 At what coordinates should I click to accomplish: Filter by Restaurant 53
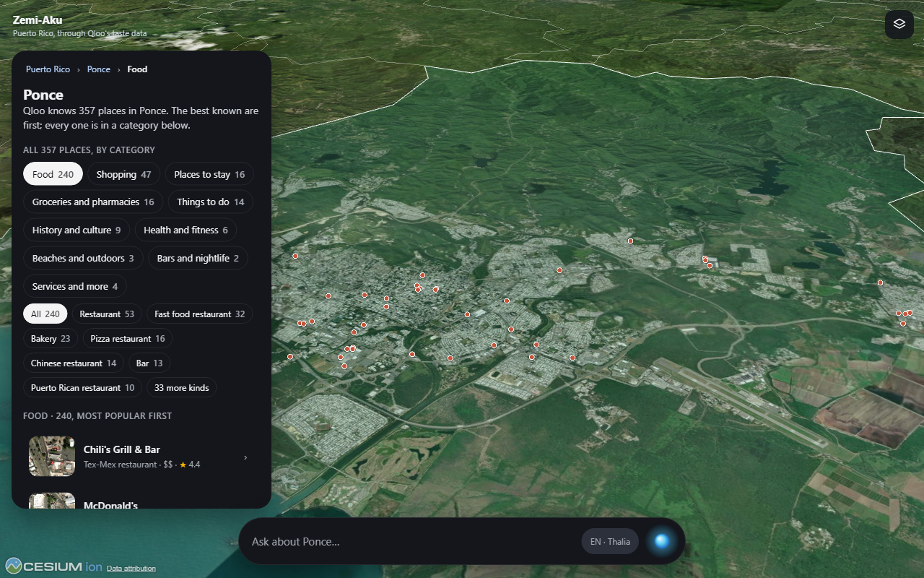point(107,314)
